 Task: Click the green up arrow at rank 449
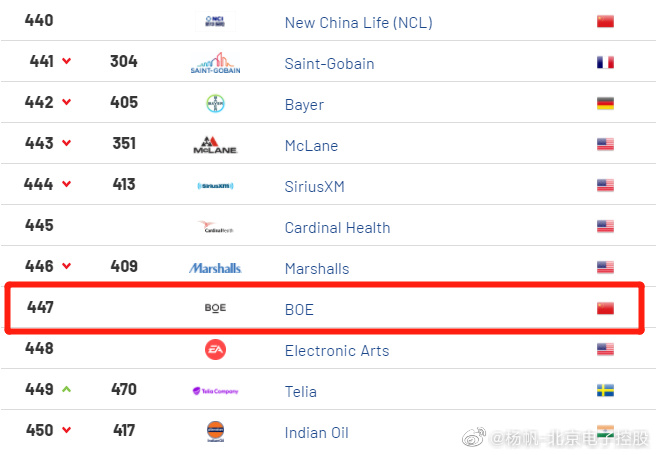(67, 389)
